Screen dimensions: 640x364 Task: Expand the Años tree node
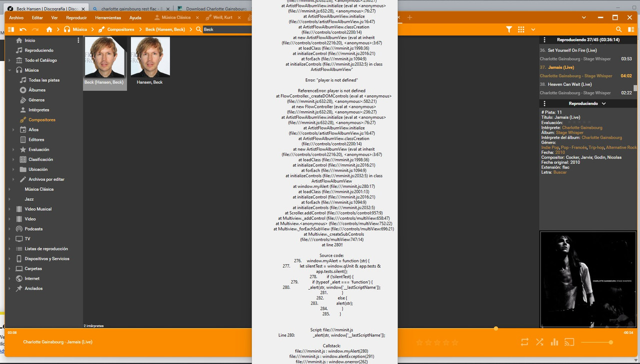pos(13,130)
